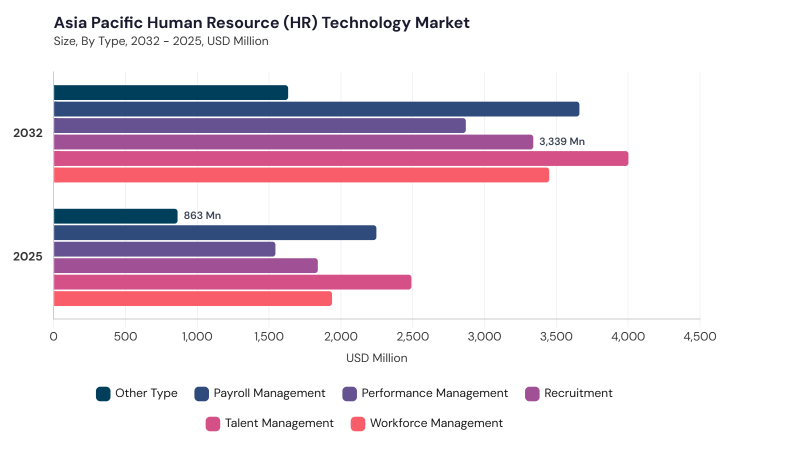Viewport: 800px width, 450px height.
Task: Toggle the 'Other Type' legend label
Action: click(x=146, y=393)
